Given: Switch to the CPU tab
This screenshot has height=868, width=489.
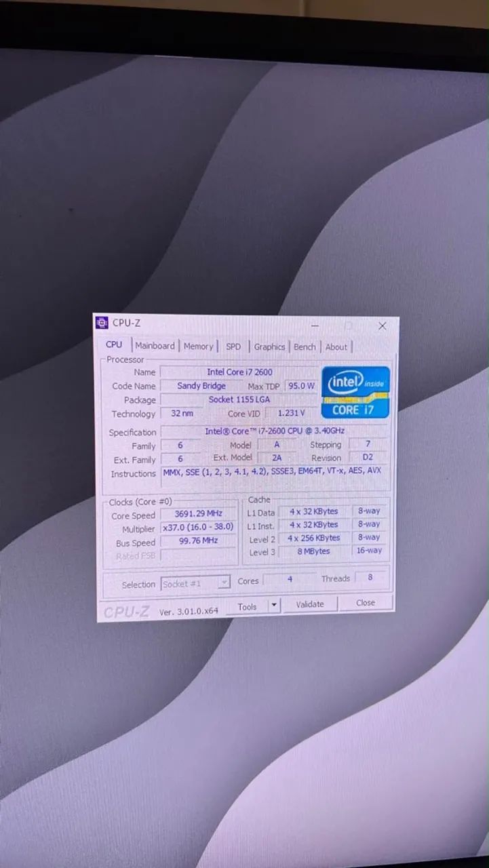Looking at the screenshot, I should coord(114,344).
